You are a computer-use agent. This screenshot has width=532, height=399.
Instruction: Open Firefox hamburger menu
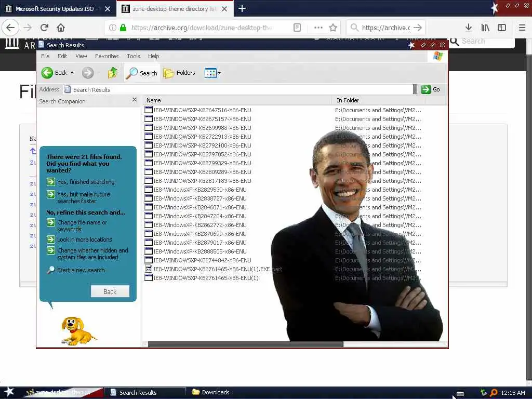522,28
